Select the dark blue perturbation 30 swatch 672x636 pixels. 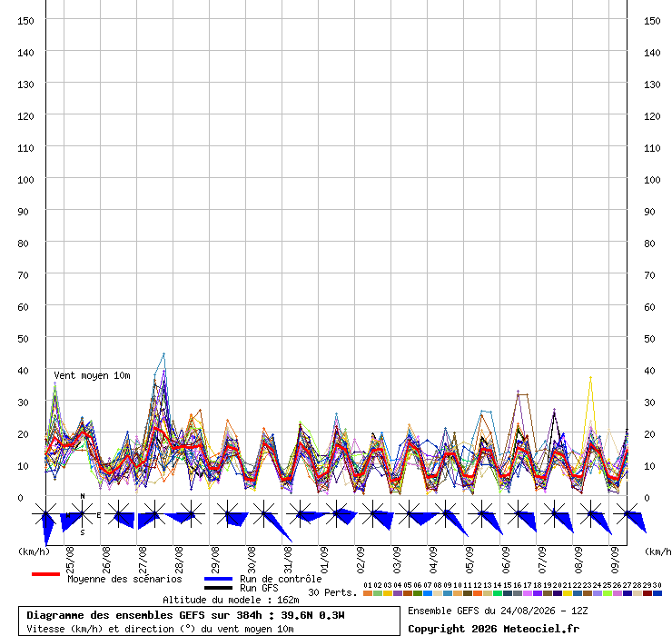coord(657,593)
